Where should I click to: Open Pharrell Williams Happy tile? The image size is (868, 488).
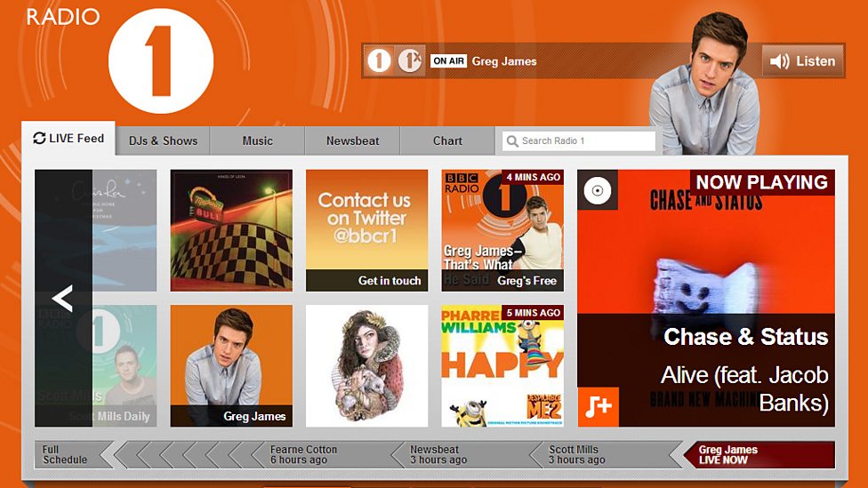502,365
